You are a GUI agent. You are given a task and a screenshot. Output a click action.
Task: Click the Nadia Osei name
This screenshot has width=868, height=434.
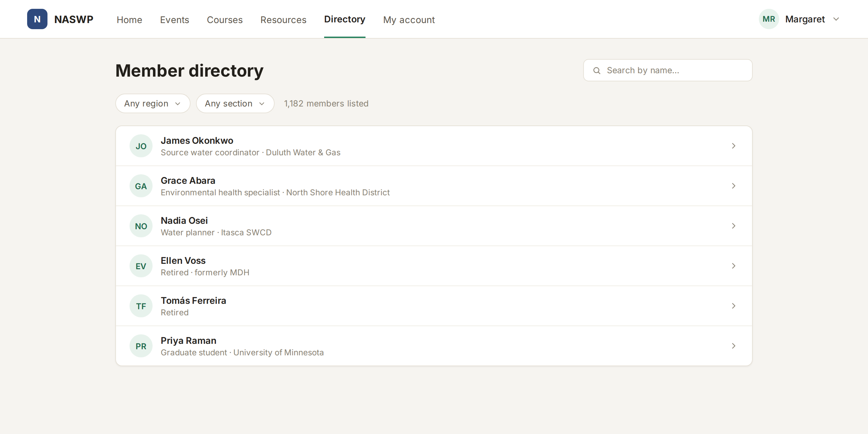click(184, 220)
